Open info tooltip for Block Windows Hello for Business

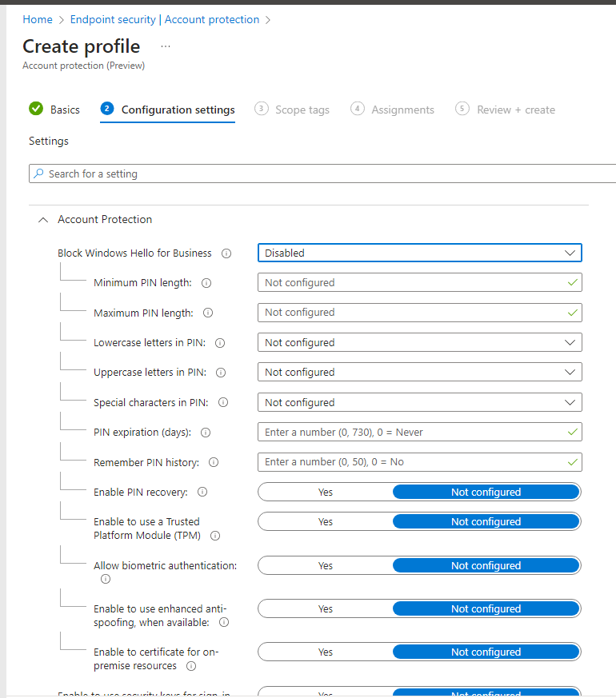pyautogui.click(x=226, y=253)
